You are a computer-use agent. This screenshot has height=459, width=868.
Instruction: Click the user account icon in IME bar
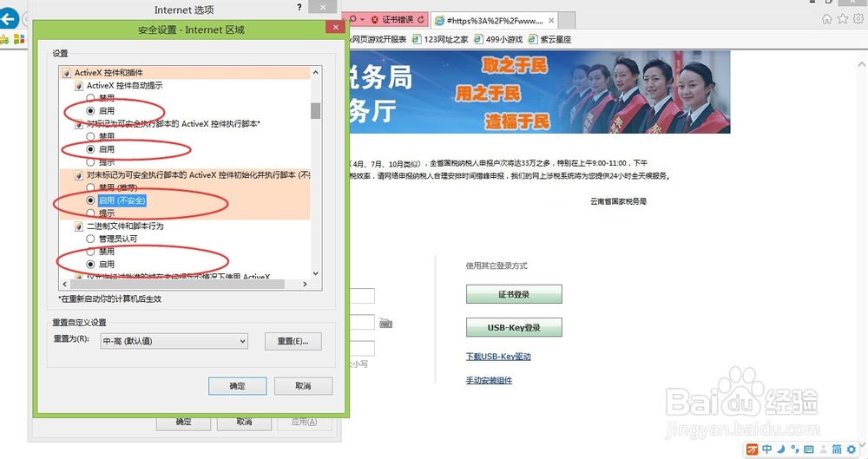point(823,449)
